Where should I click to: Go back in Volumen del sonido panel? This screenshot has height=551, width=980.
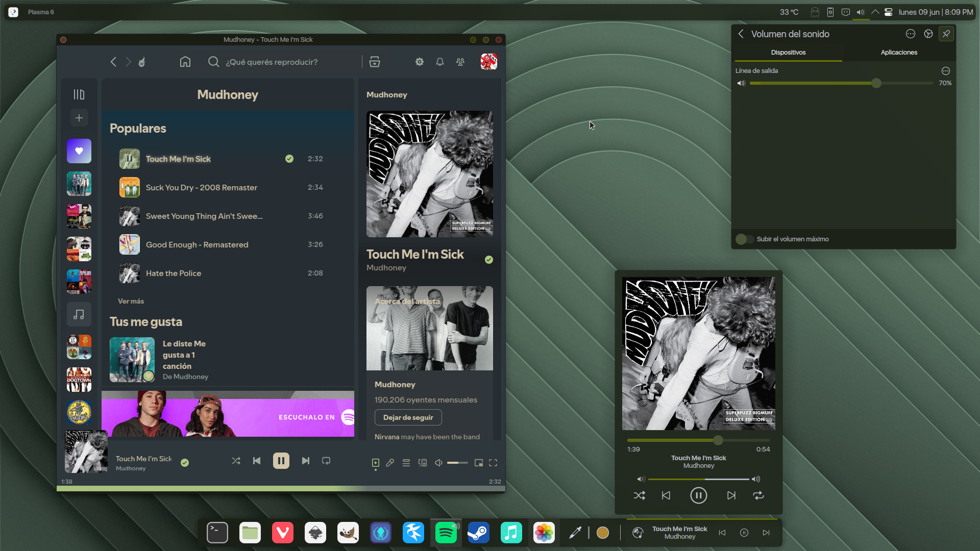coord(741,34)
